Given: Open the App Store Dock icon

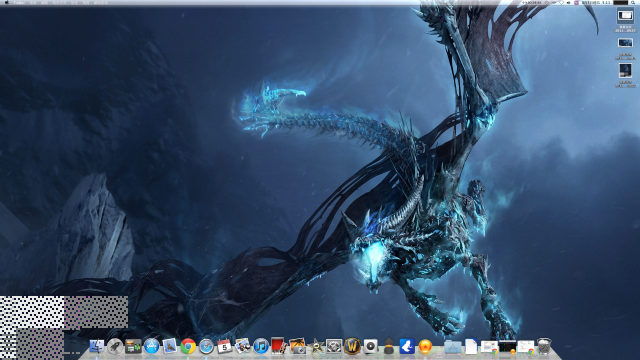Looking at the screenshot, I should pyautogui.click(x=151, y=347).
